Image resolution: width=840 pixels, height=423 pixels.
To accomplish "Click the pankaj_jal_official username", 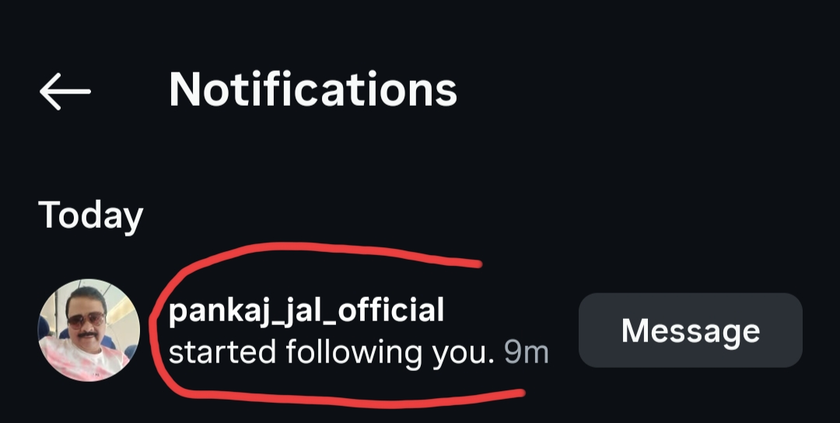I will coord(305,310).
